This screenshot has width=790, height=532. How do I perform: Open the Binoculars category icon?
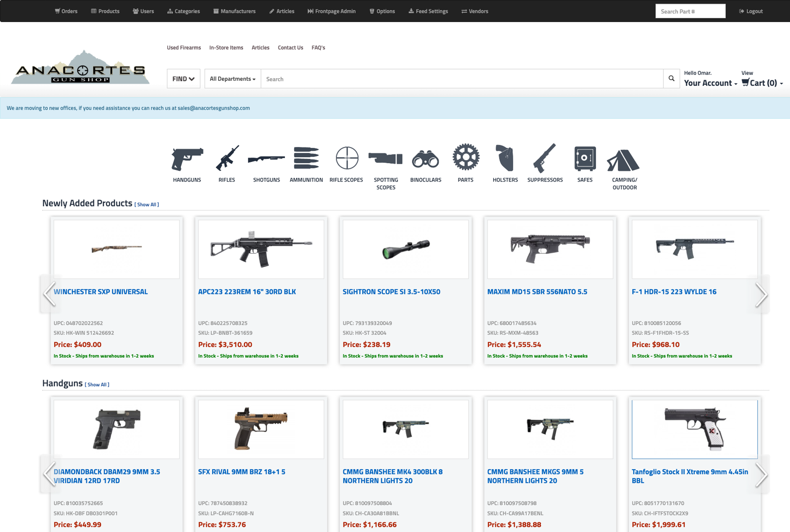pos(426,159)
